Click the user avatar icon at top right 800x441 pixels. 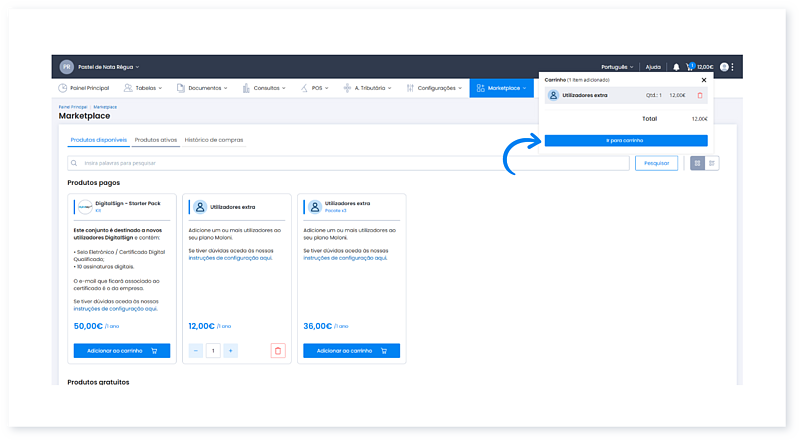(724, 67)
